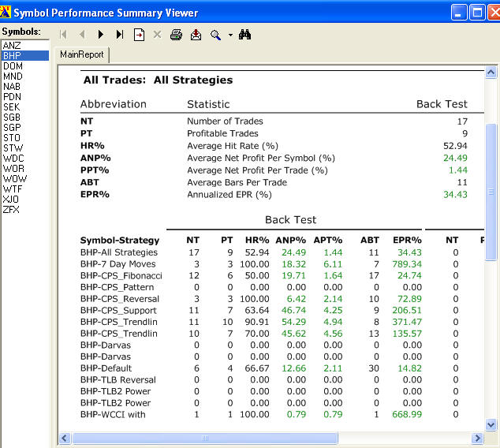Search text with the binoculars icon

244,35
